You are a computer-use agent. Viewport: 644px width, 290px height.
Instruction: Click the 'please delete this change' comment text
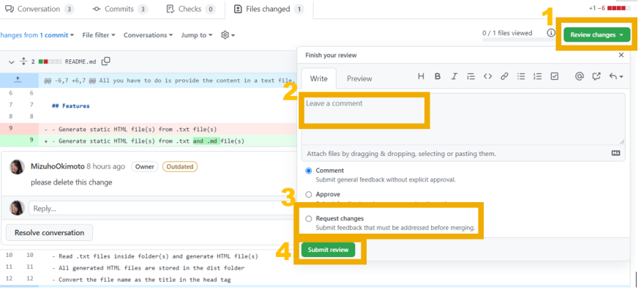(72, 182)
